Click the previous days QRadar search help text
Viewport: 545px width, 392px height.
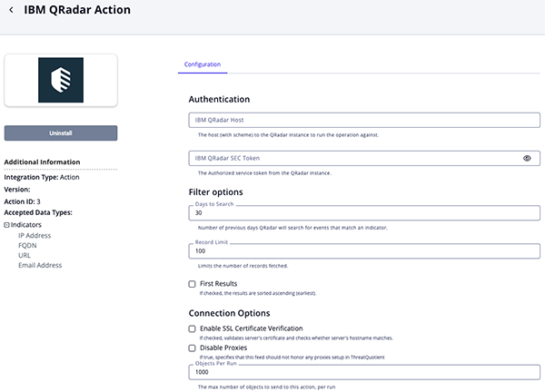point(292,228)
